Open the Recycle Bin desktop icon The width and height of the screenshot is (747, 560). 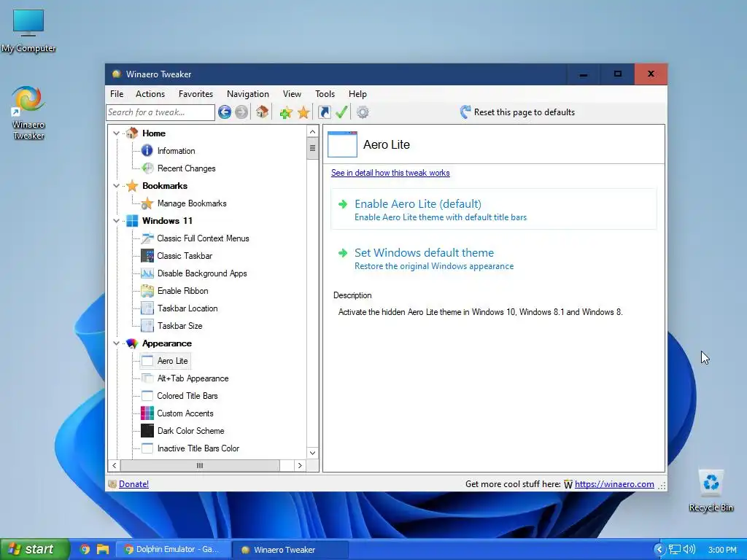pyautogui.click(x=711, y=483)
